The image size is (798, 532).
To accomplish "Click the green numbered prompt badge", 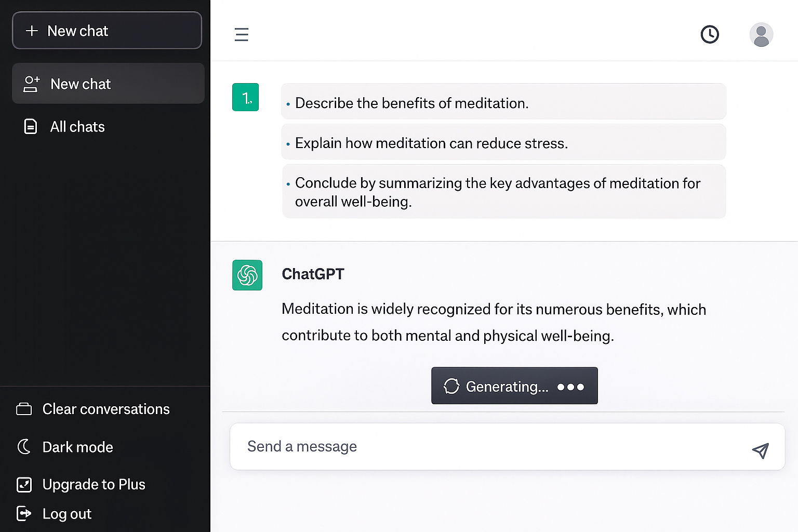I will click(x=246, y=97).
